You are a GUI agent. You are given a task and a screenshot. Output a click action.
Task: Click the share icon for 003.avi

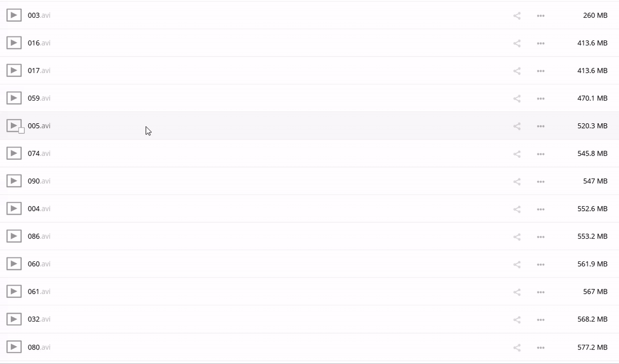coord(517,16)
